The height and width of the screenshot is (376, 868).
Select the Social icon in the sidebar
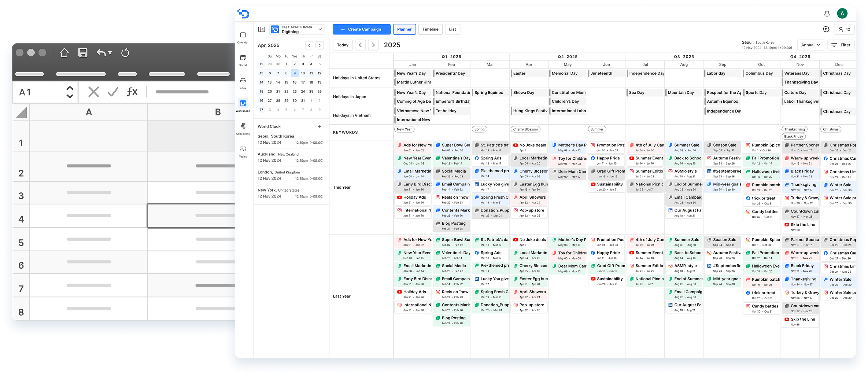coord(243,59)
